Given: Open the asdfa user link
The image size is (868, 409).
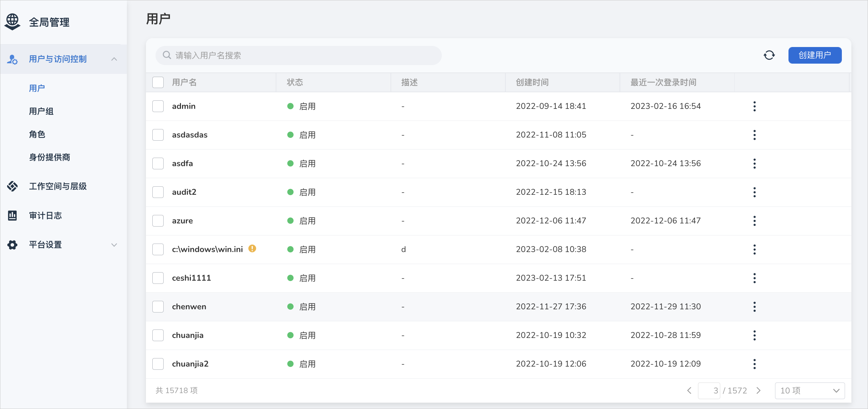Looking at the screenshot, I should pyautogui.click(x=182, y=163).
